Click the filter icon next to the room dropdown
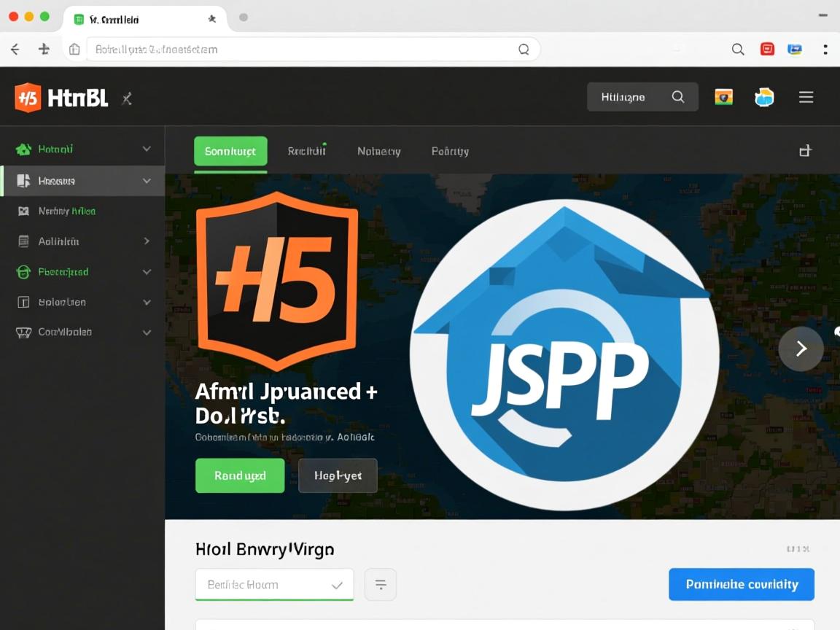Screen dimensions: 840x630 pyautogui.click(x=381, y=584)
